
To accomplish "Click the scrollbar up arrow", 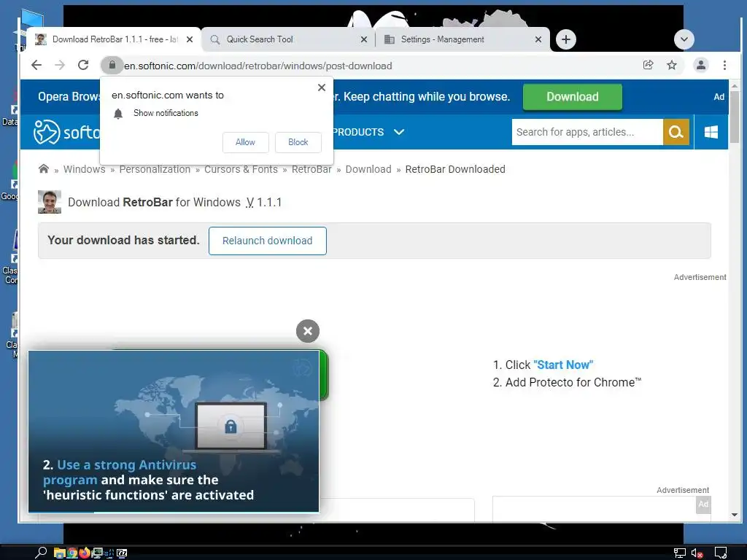I will click(x=734, y=86).
